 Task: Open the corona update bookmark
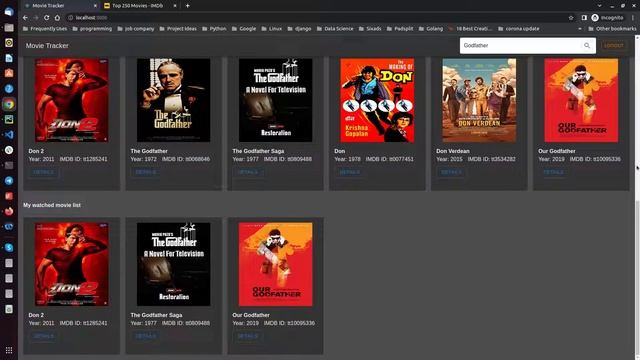[x=519, y=29]
